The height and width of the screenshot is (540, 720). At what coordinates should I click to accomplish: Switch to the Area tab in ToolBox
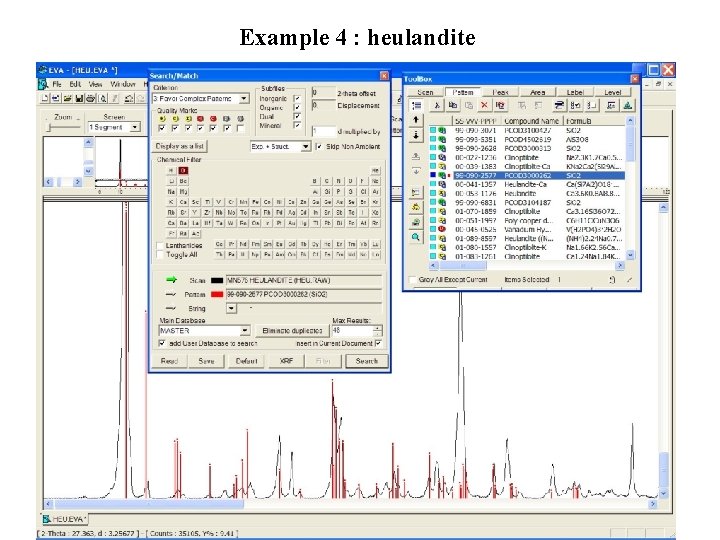pos(538,92)
